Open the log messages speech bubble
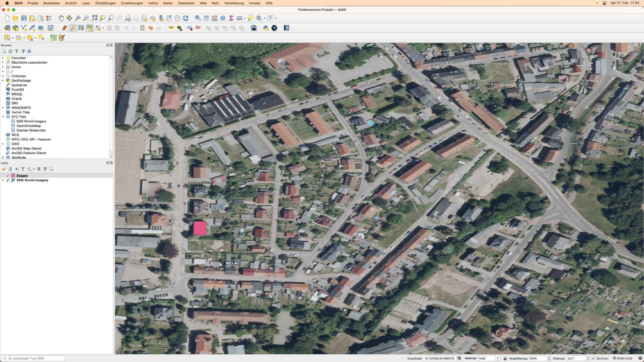The width and height of the screenshot is (644, 362). tap(640, 358)
